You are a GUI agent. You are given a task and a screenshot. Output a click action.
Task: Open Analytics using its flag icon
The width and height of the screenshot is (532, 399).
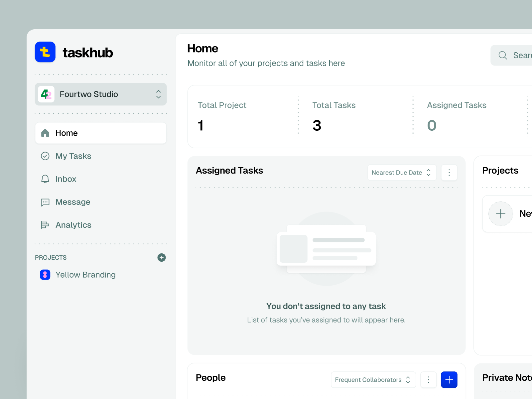pos(45,225)
